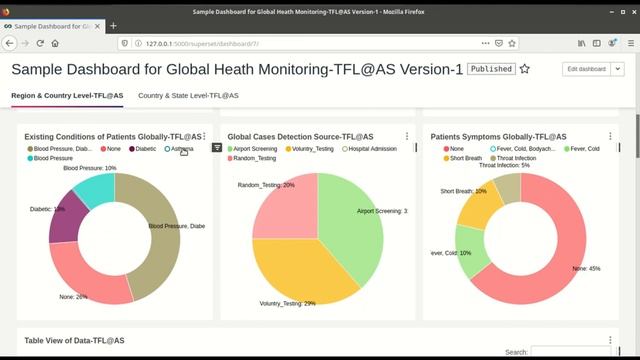This screenshot has height=360, width=640.
Task: Toggle Blood Pressure legend entry in cyan
Action: click(x=50, y=158)
